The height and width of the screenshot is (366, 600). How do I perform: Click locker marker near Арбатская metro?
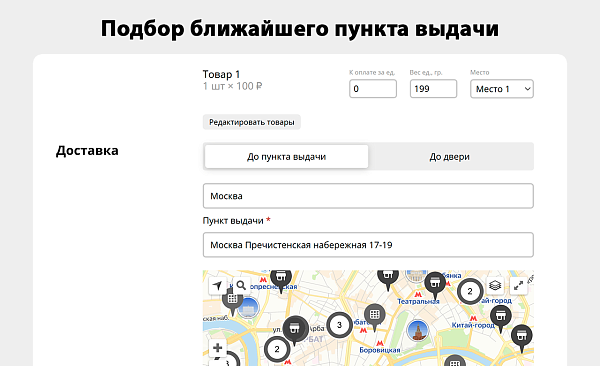click(x=375, y=315)
